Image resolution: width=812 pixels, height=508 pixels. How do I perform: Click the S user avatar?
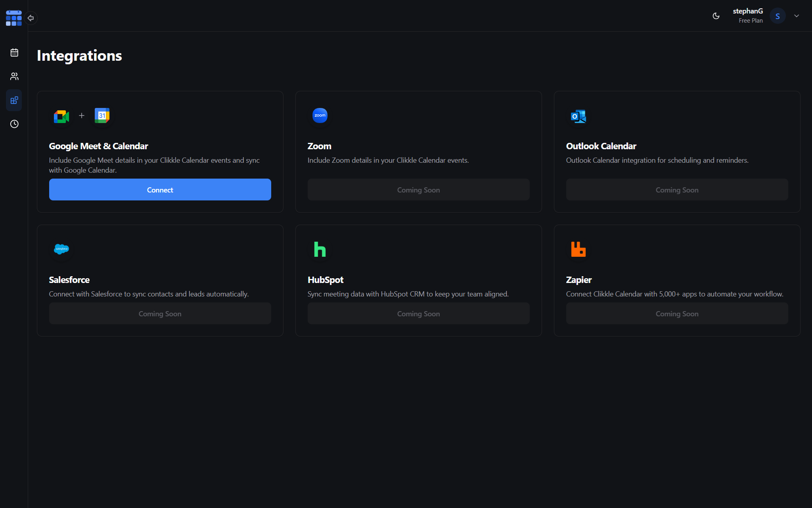(x=778, y=16)
